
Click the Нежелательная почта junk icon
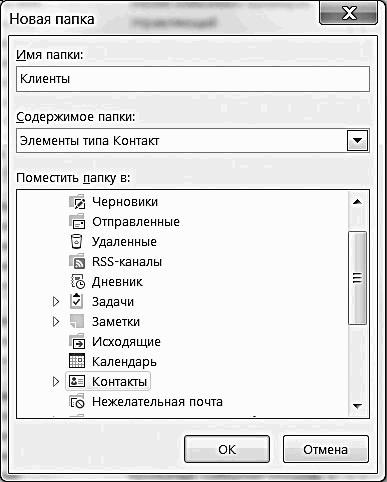77,401
